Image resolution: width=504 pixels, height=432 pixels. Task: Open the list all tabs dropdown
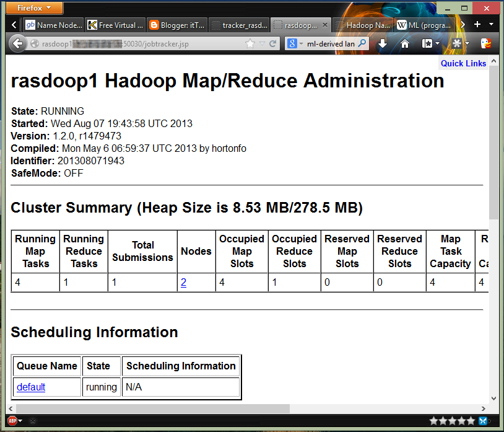pyautogui.click(x=491, y=24)
